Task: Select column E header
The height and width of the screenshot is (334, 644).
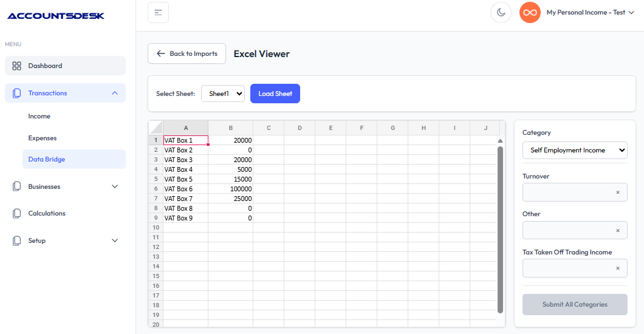Action: 331,128
